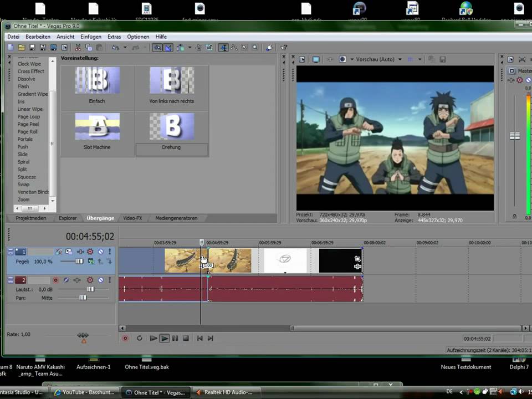Click the Save As toolbar icon
Screen dimensions: 532x399
43,48
